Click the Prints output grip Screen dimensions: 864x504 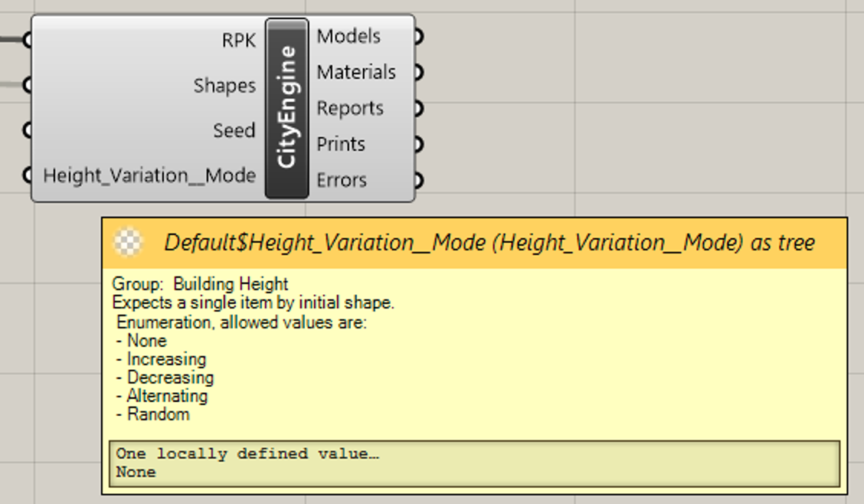click(x=418, y=144)
